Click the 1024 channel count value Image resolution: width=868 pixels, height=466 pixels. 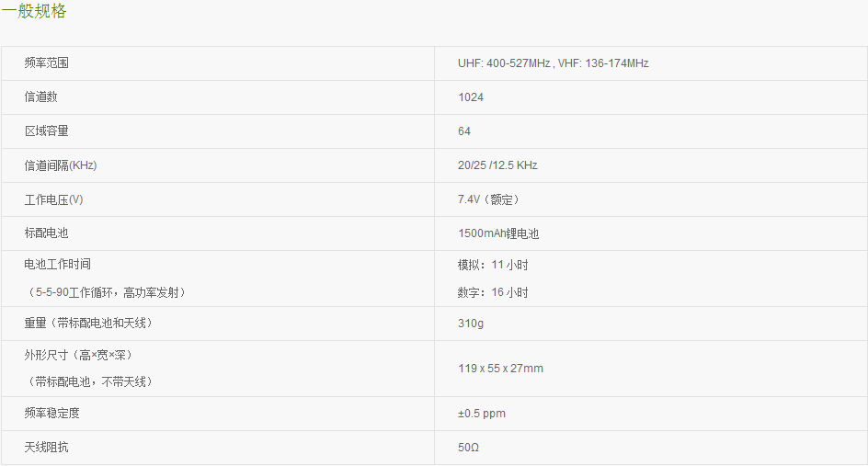471,97
